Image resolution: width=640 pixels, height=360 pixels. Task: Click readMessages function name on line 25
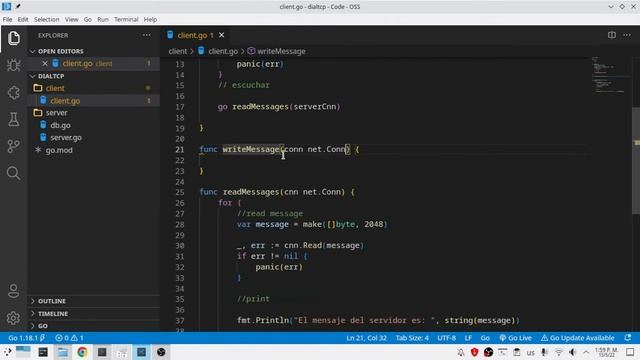251,192
